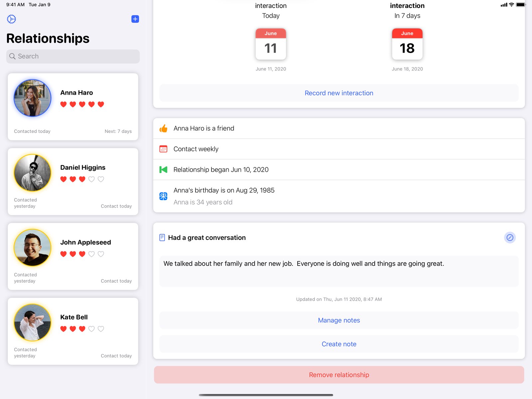This screenshot has height=399, width=532.
Task: Click Anna Haro's fifth heart rating
Action: point(101,104)
